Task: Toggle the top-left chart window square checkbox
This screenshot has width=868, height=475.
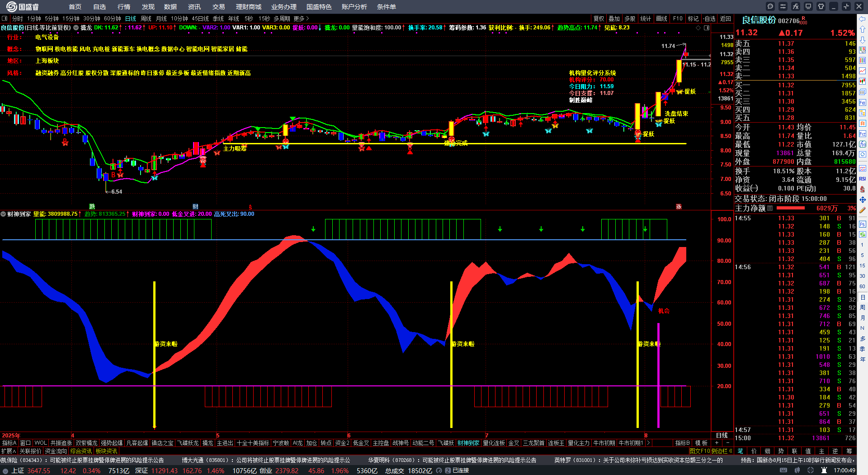Action: point(5,19)
